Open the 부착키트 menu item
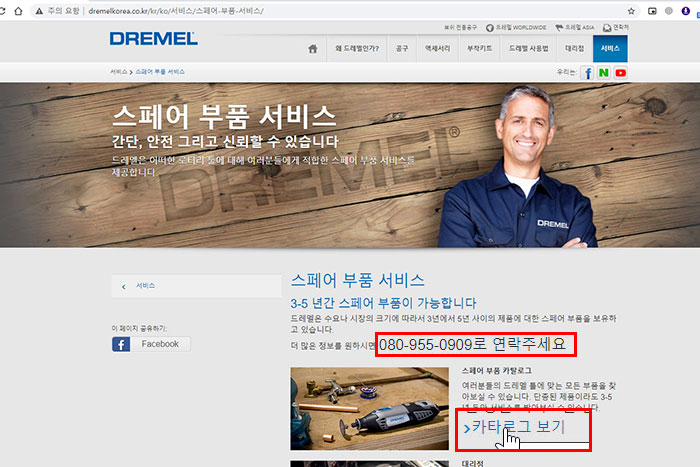700x467 pixels. pyautogui.click(x=479, y=49)
